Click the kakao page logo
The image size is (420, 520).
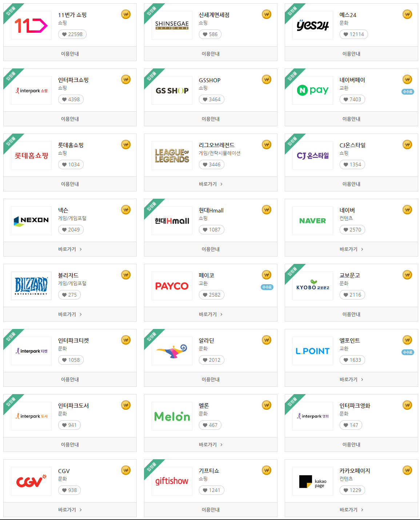[x=313, y=481]
